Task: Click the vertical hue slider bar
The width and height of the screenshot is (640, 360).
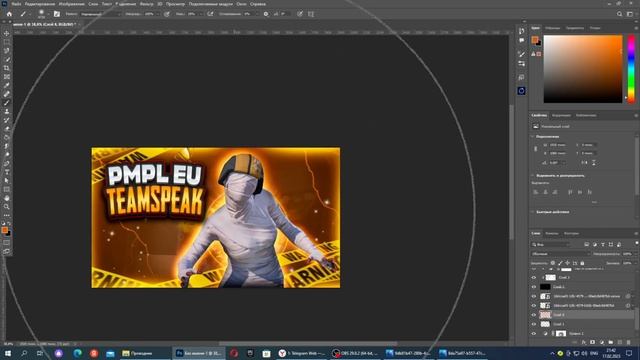Action: pyautogui.click(x=631, y=69)
